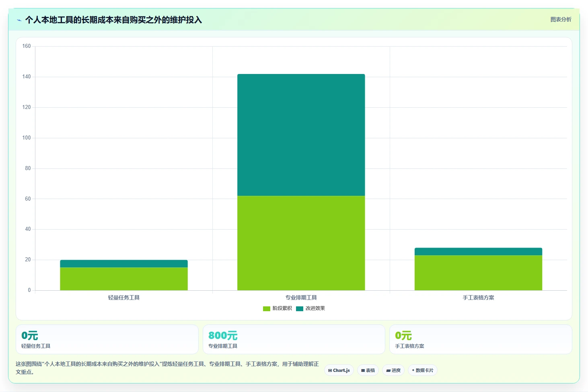Click the green segment of 专业排期工具 bar
The image size is (588, 392).
point(301,243)
